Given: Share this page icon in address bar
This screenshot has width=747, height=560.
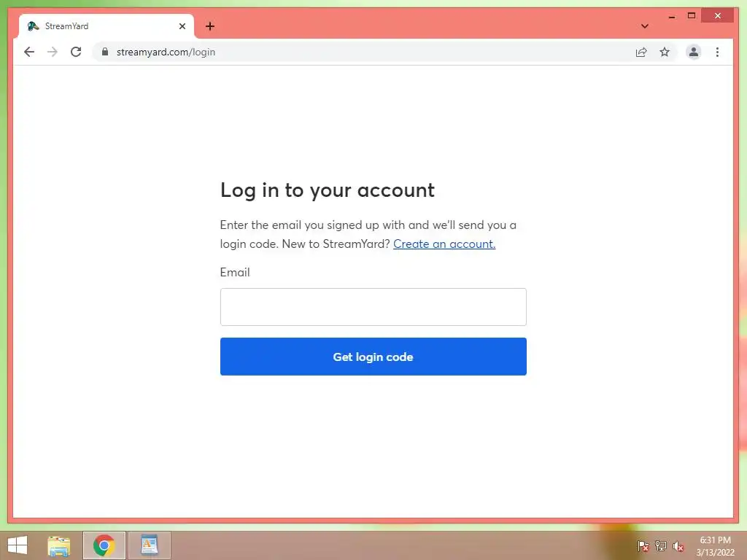Looking at the screenshot, I should (641, 52).
